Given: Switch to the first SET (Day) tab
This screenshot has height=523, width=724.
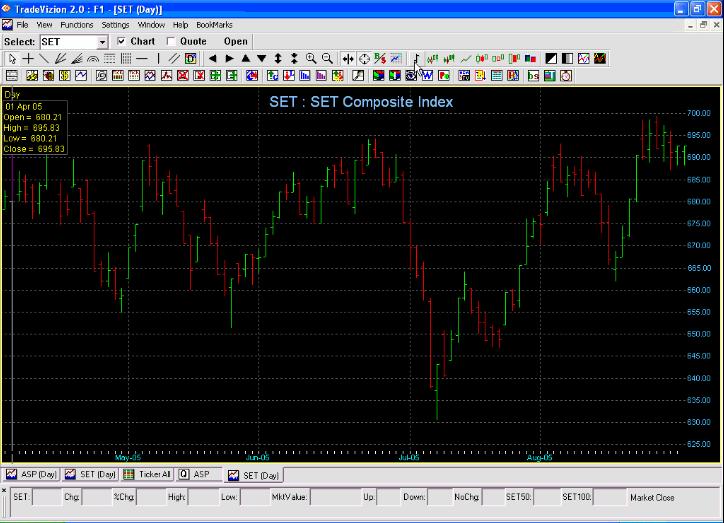Looking at the screenshot, I should click(x=90, y=474).
